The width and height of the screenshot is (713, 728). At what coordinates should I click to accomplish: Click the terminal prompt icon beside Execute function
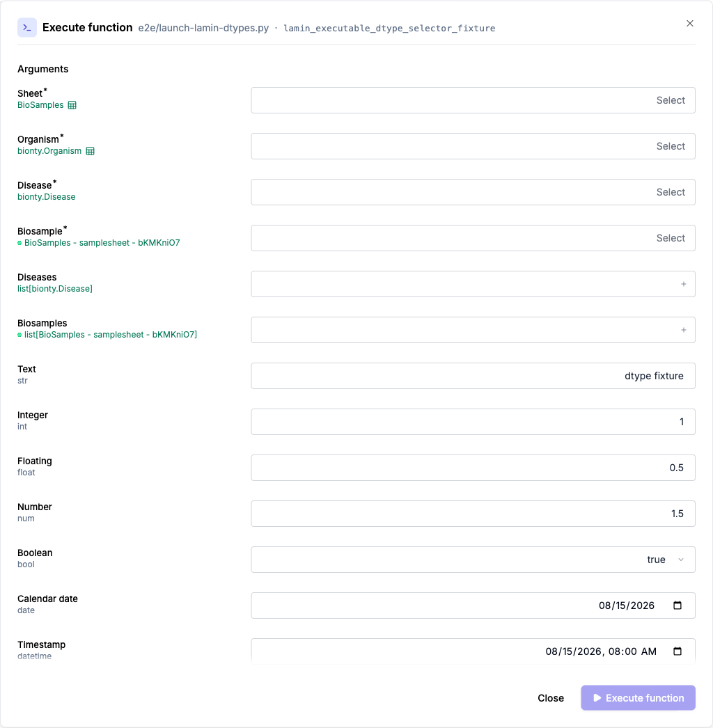point(27,27)
